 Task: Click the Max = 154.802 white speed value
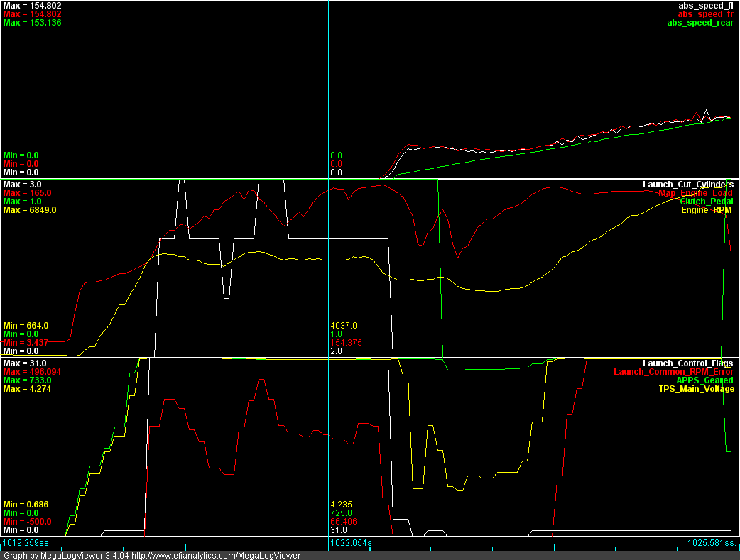pyautogui.click(x=31, y=6)
